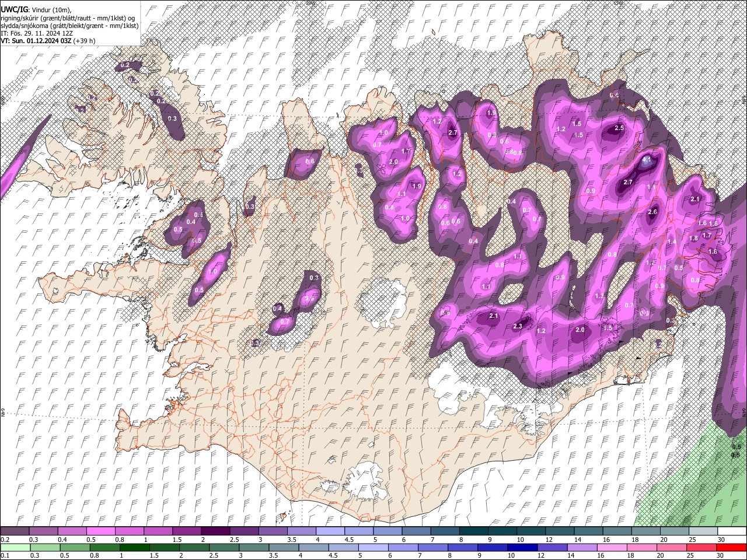Pick the grey-green 2.5 swatch in rain scale
The height and width of the screenshot is (560, 747).
point(224,547)
